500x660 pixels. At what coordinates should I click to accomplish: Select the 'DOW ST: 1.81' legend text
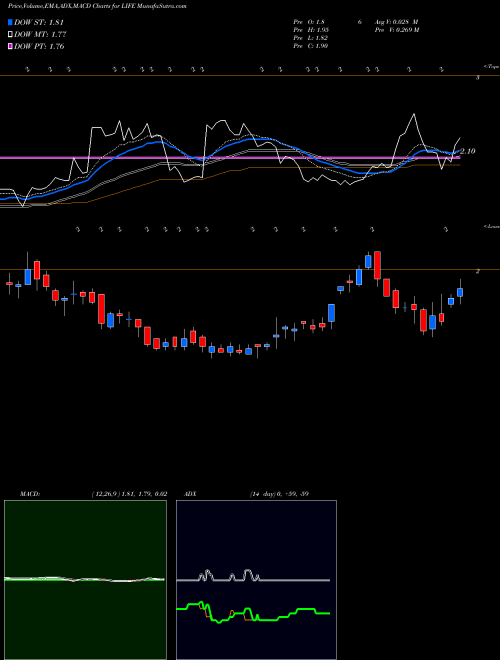[x=39, y=22]
